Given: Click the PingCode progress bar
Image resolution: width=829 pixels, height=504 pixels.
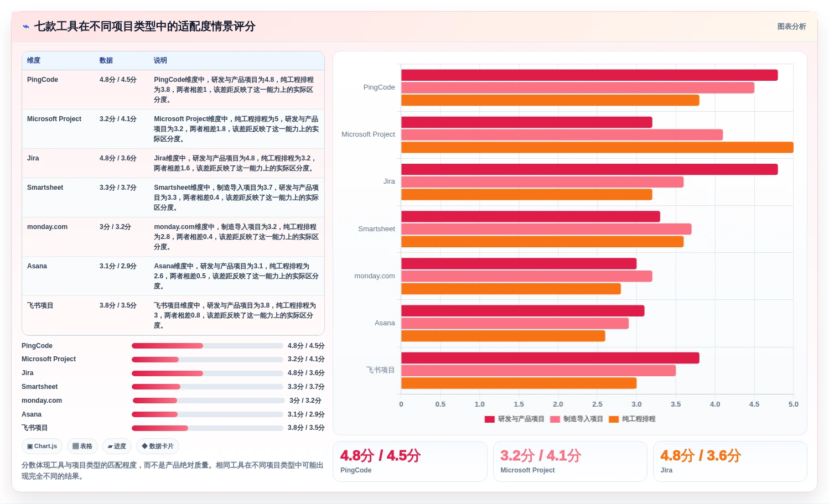Looking at the screenshot, I should [208, 346].
